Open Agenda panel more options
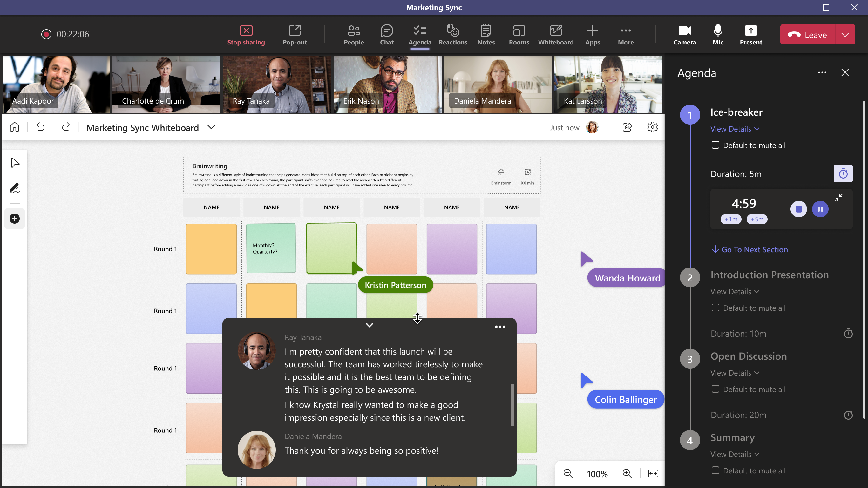 click(x=822, y=73)
